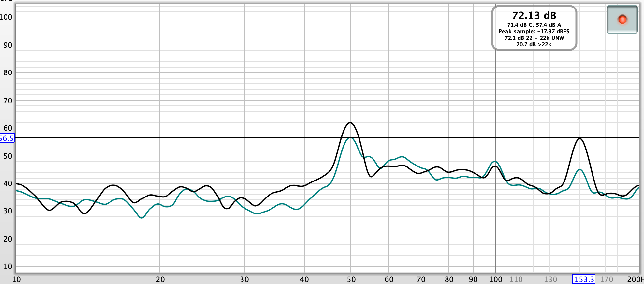Click the black trace peak at 50 Hz
The height and width of the screenshot is (284, 644).
[350, 123]
